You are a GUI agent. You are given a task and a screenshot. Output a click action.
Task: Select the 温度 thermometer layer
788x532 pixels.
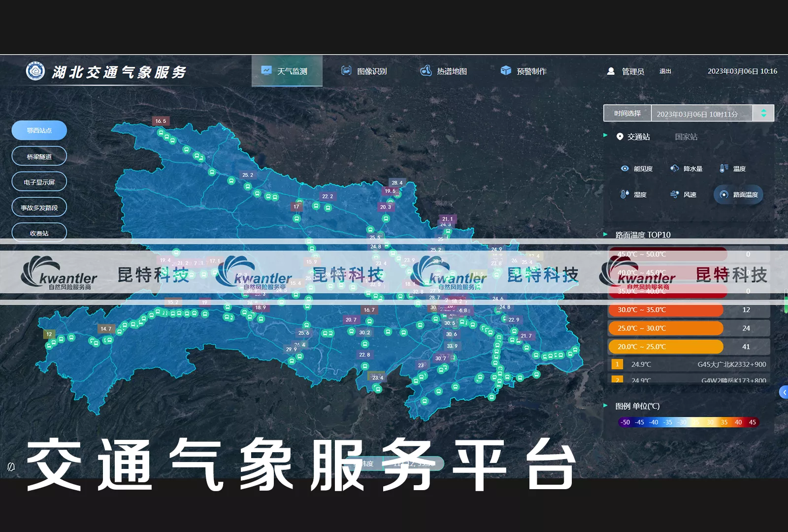(x=733, y=168)
